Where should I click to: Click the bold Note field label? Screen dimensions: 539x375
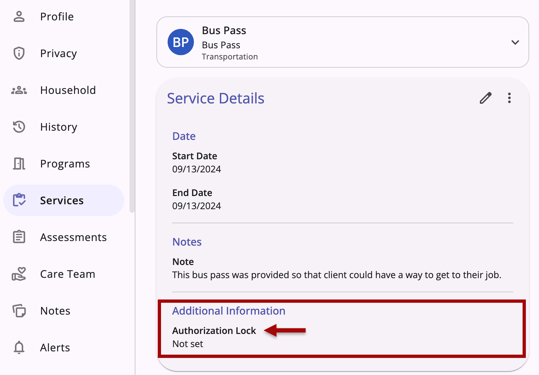[183, 262]
